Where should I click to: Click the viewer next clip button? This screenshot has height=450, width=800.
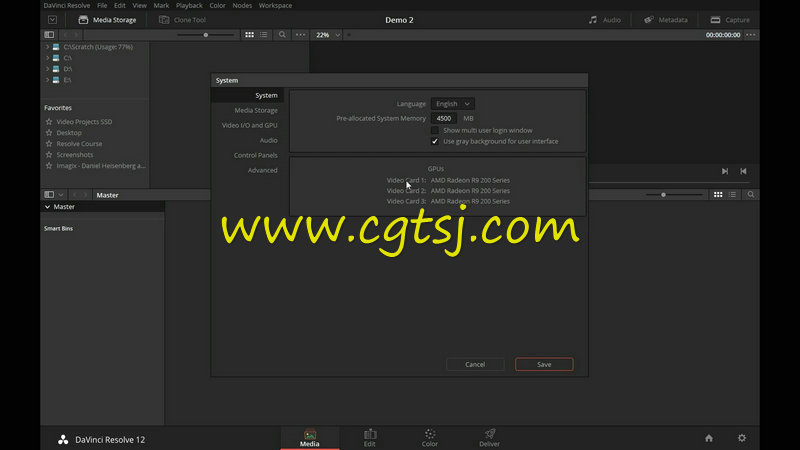pos(724,171)
